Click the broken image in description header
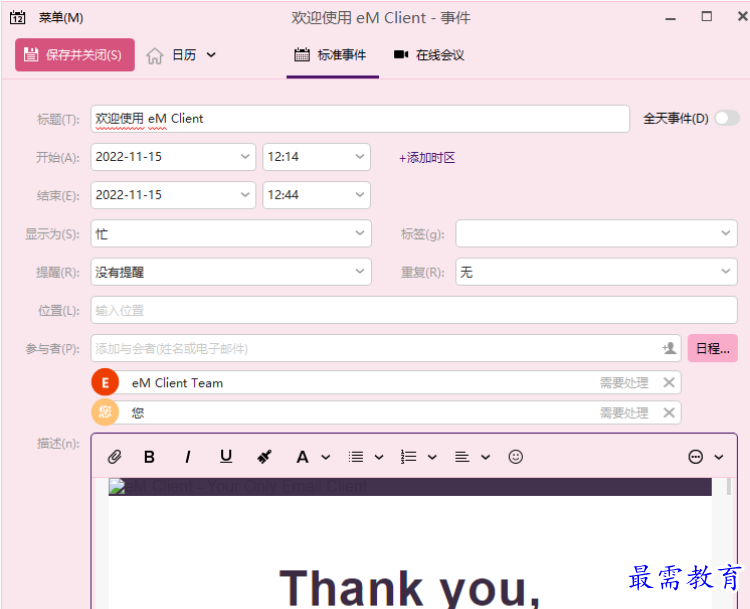 (117, 487)
